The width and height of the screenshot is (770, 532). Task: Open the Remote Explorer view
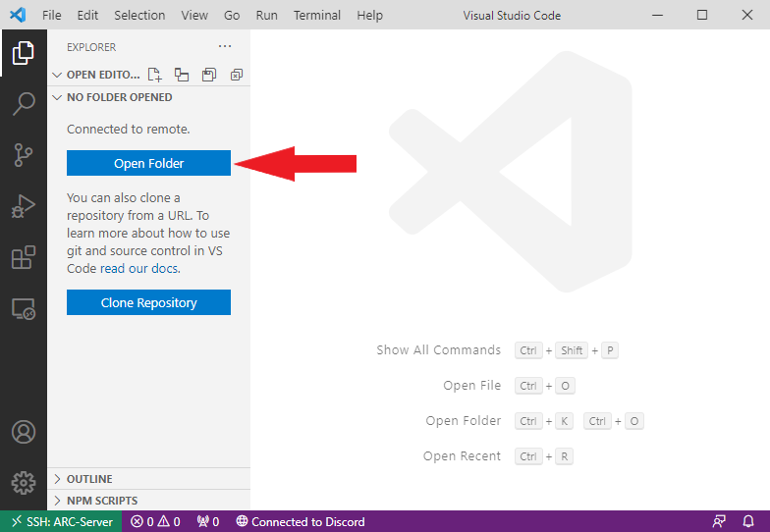coord(23,309)
